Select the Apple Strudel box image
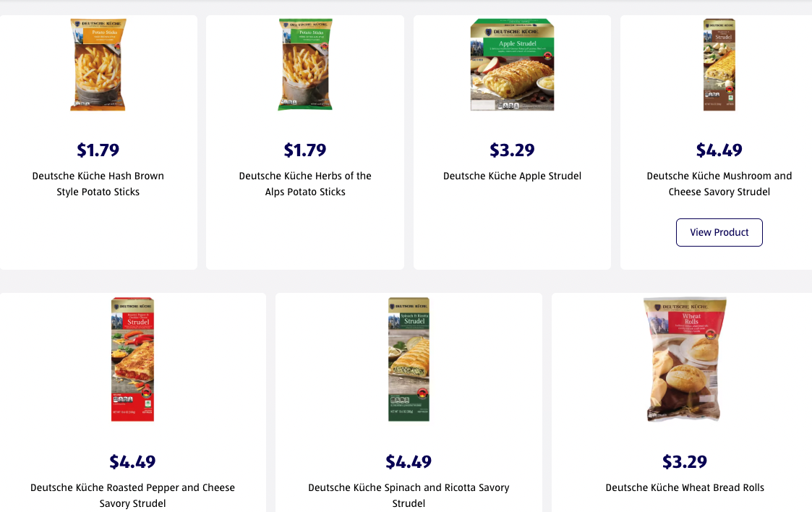The height and width of the screenshot is (512, 812). point(512,65)
